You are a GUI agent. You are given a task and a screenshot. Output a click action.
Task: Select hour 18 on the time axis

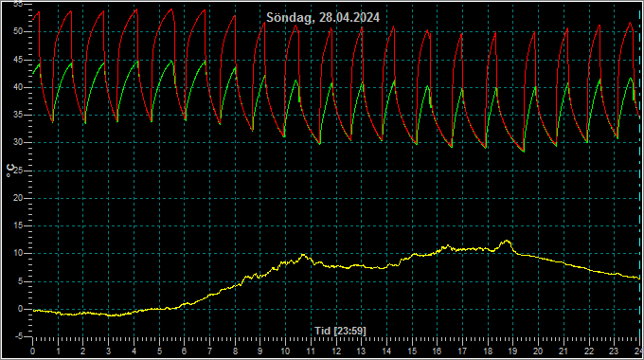pyautogui.click(x=488, y=351)
